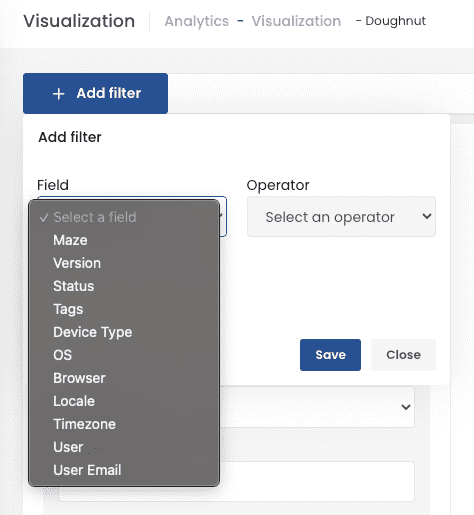The height and width of the screenshot is (515, 474).
Task: Close the Add filter panel
Action: coord(403,355)
